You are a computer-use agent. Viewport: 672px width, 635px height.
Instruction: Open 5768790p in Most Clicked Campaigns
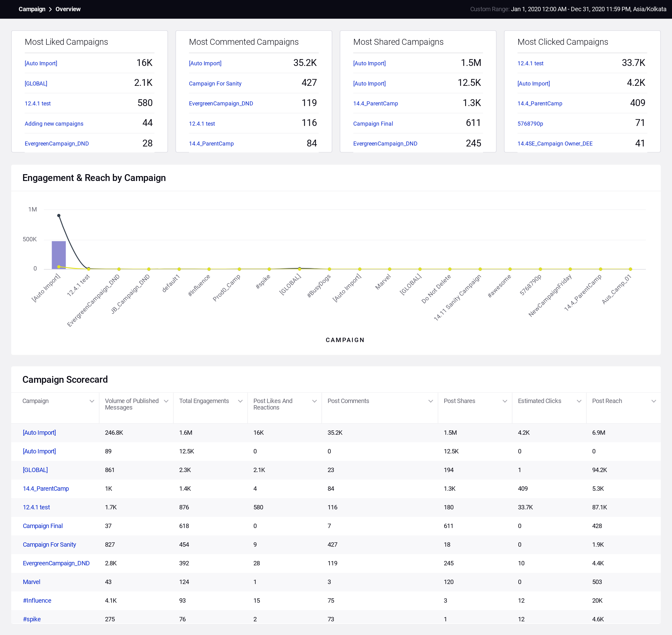[530, 123]
